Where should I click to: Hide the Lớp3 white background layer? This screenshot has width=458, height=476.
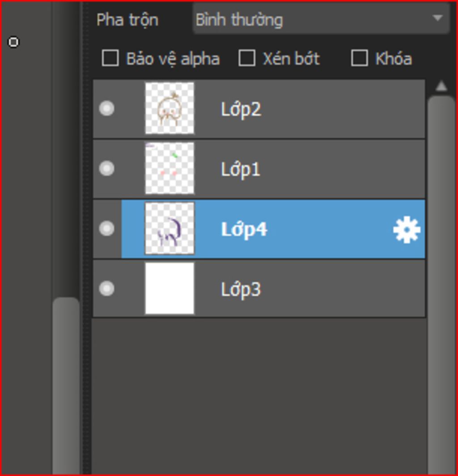106,289
